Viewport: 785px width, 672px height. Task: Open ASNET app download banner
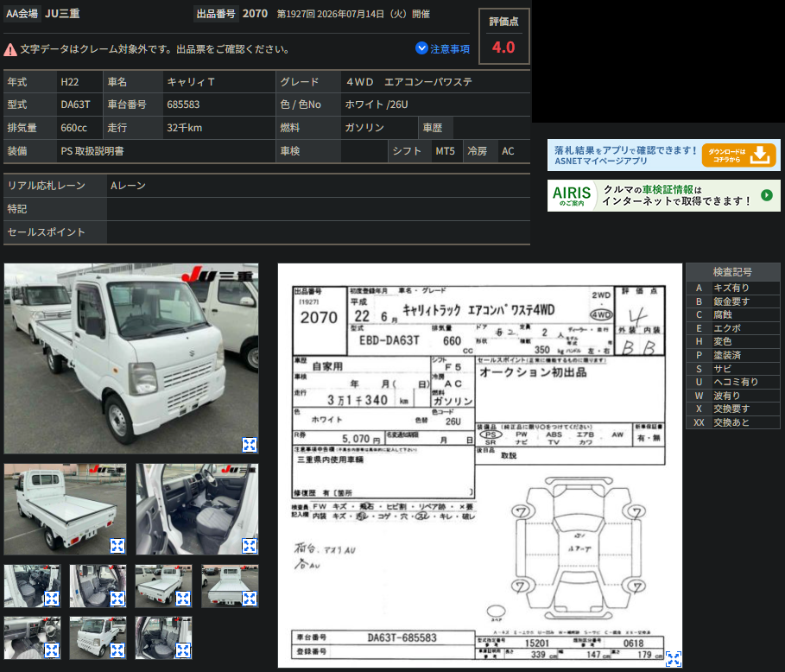[663, 155]
